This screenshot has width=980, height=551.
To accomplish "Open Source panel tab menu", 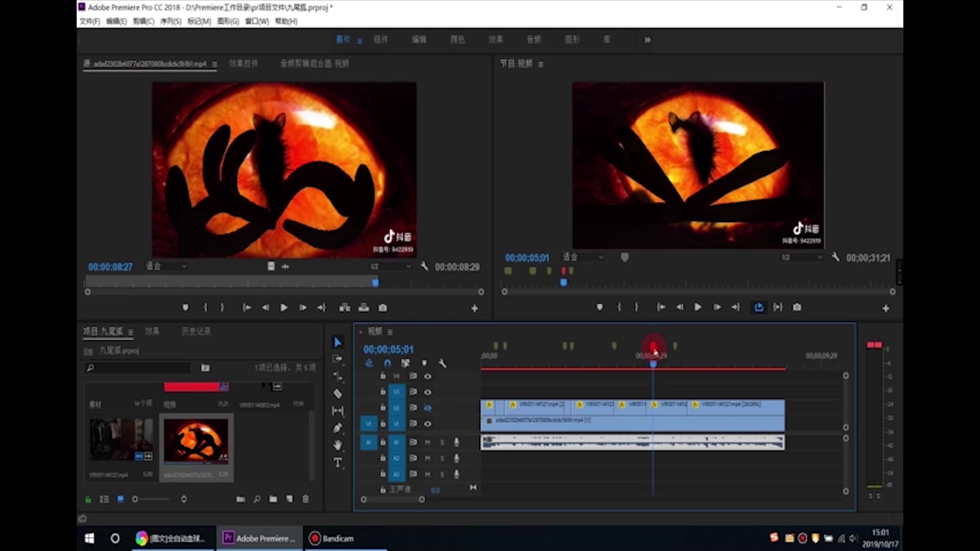I will pyautogui.click(x=214, y=64).
